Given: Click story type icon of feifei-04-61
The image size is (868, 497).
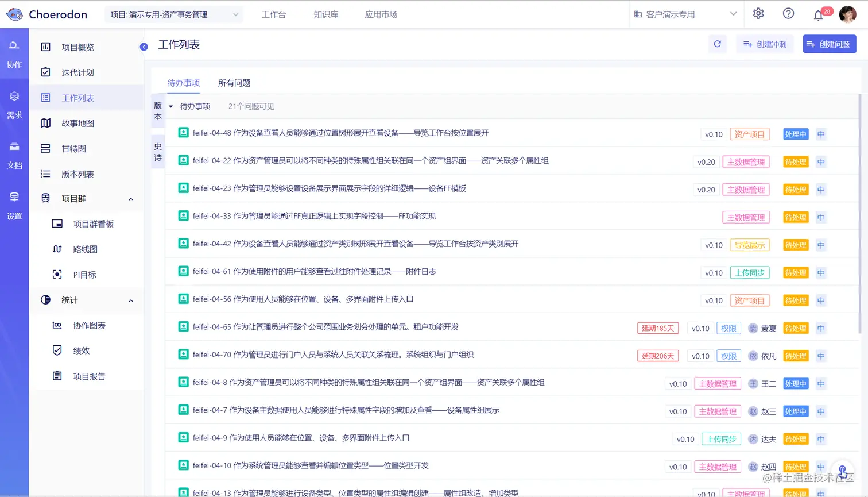Looking at the screenshot, I should coord(183,271).
